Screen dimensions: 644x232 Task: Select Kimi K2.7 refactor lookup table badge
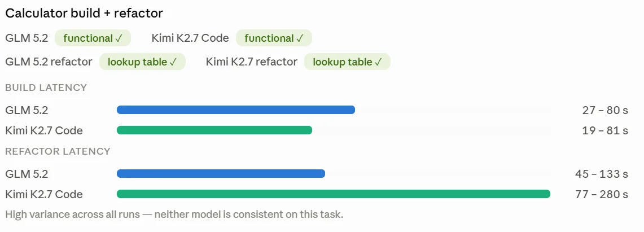[x=348, y=62]
